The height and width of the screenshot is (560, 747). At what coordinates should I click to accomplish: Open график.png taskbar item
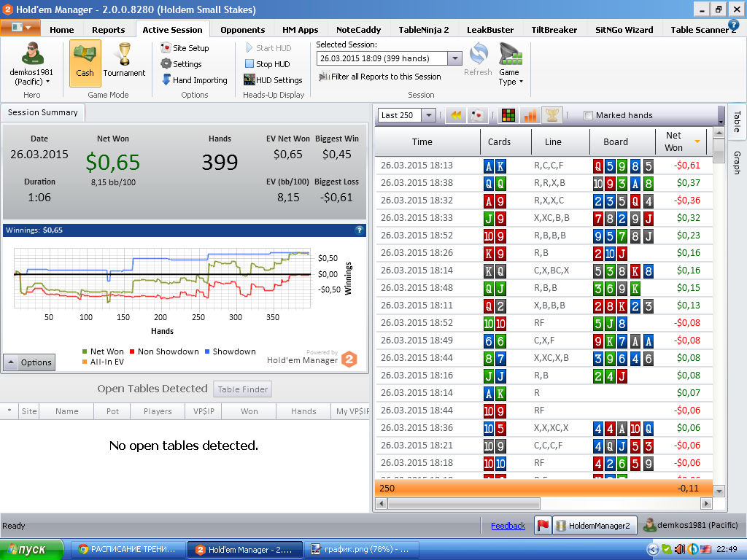[361, 550]
